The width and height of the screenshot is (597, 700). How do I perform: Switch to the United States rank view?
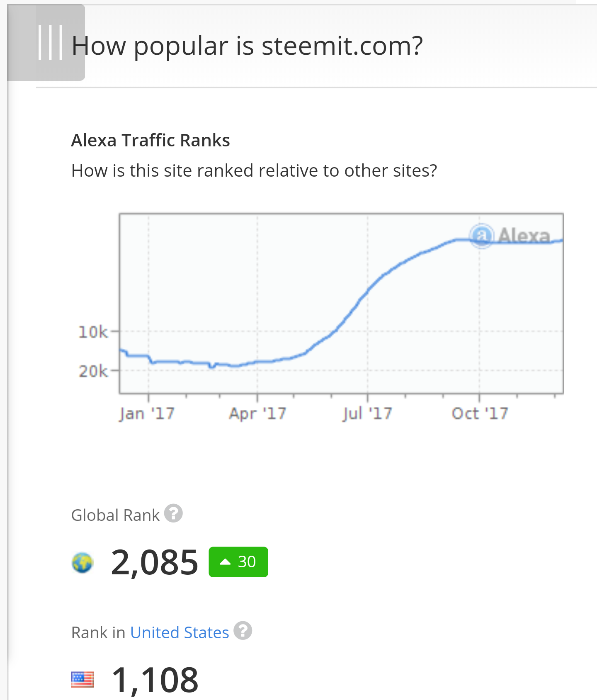click(179, 632)
